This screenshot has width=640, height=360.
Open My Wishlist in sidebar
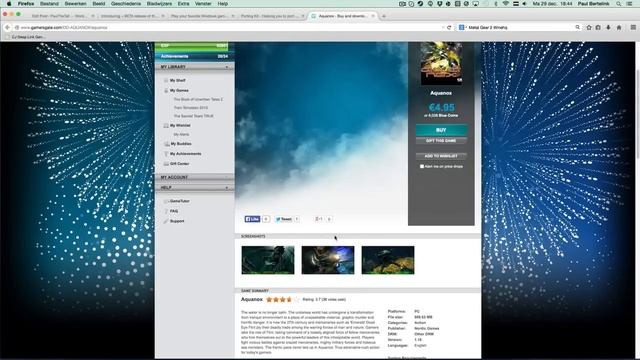pyautogui.click(x=180, y=125)
